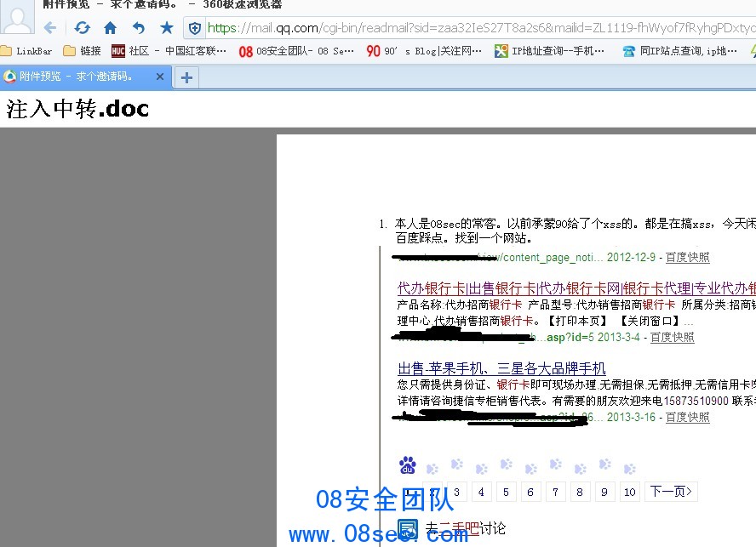Open the HUC 中国红客联 bookmark
This screenshot has width=756, height=547.
click(169, 50)
